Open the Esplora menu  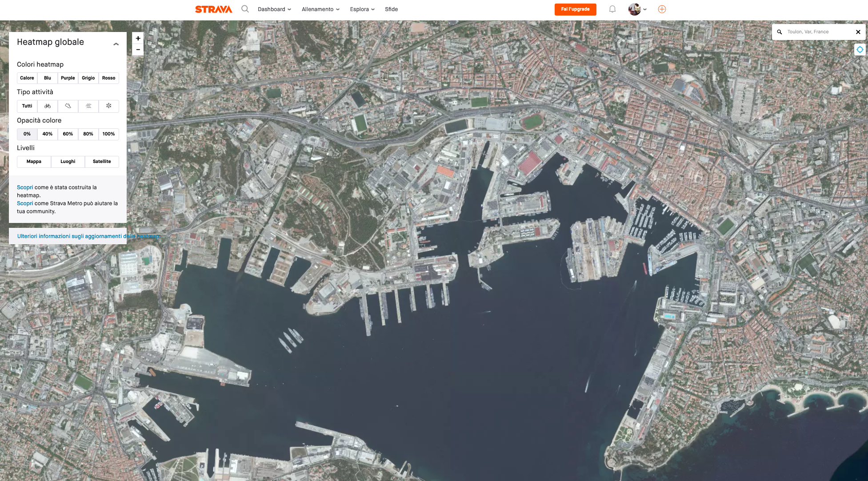point(362,9)
